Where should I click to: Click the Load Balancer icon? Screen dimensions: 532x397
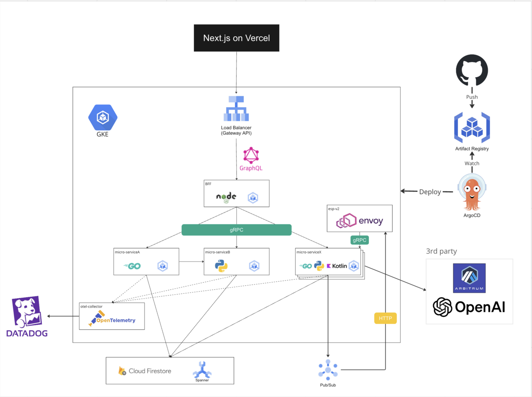[236, 109]
